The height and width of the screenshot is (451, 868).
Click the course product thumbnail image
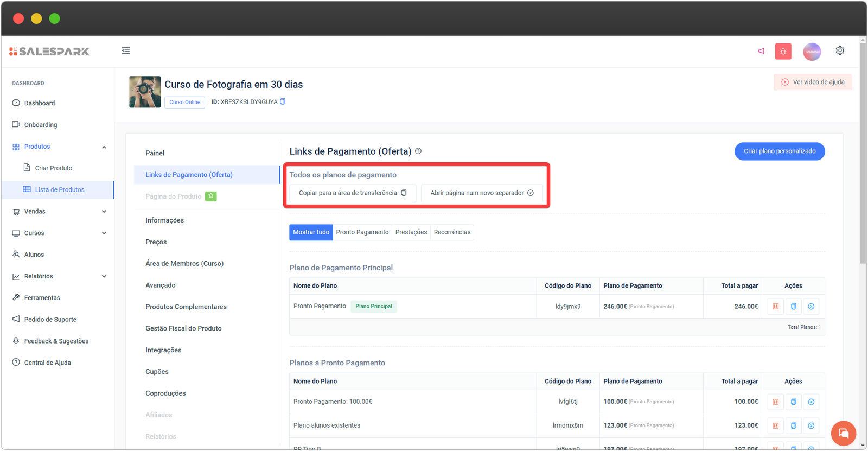tap(145, 92)
